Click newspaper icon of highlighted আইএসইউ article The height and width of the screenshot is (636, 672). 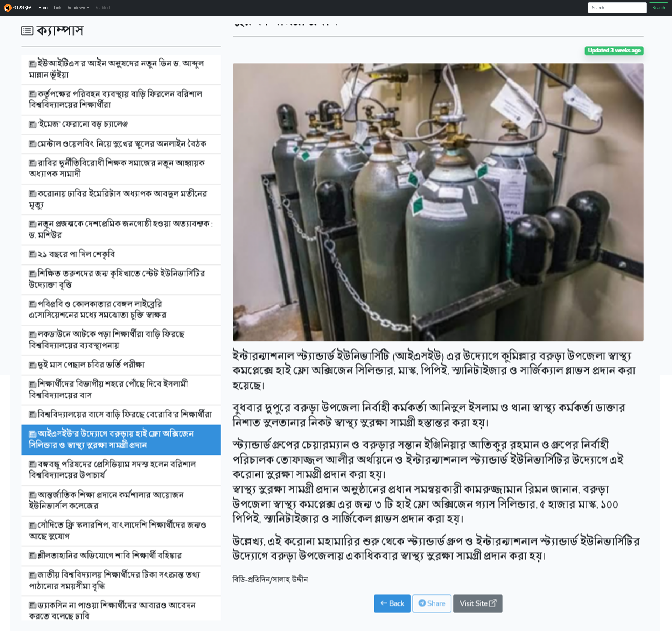click(x=33, y=434)
